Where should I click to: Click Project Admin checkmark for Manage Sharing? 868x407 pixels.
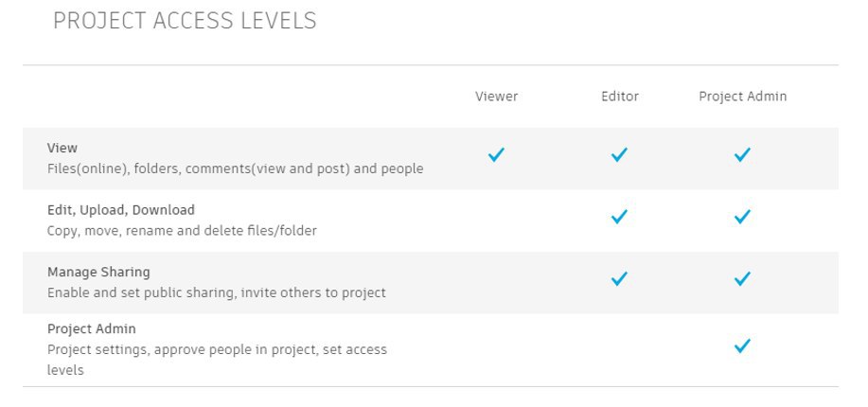(742, 278)
